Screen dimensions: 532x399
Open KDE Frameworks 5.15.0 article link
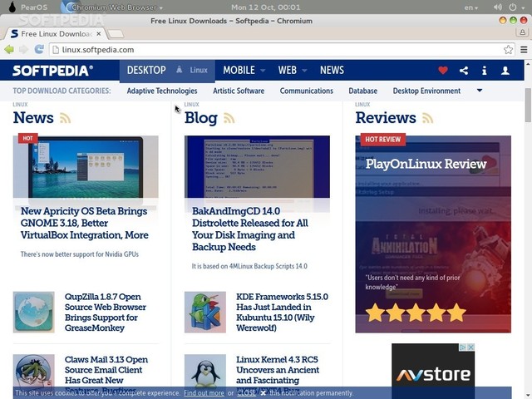click(x=282, y=313)
